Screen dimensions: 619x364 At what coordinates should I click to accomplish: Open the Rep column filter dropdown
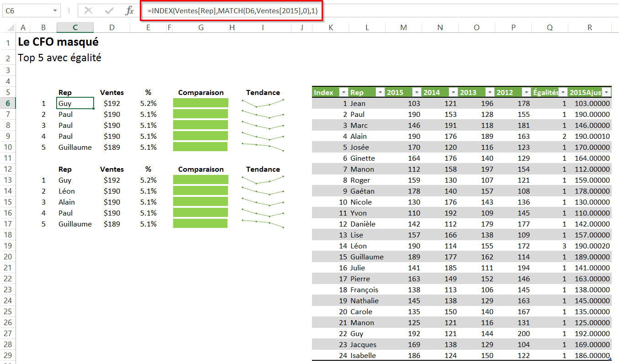tap(380, 92)
